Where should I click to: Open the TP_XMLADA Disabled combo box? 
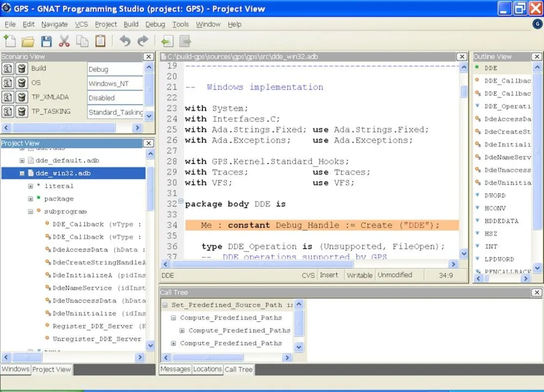coord(115,98)
